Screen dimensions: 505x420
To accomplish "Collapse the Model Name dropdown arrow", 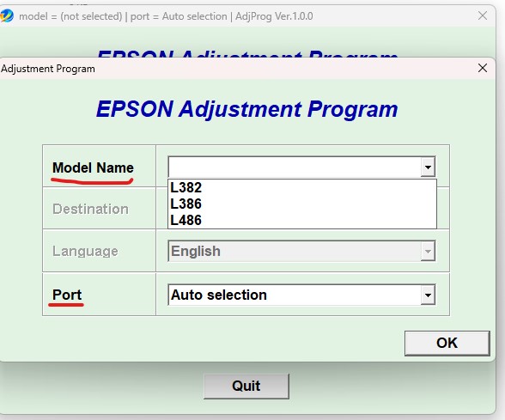I will [x=428, y=167].
